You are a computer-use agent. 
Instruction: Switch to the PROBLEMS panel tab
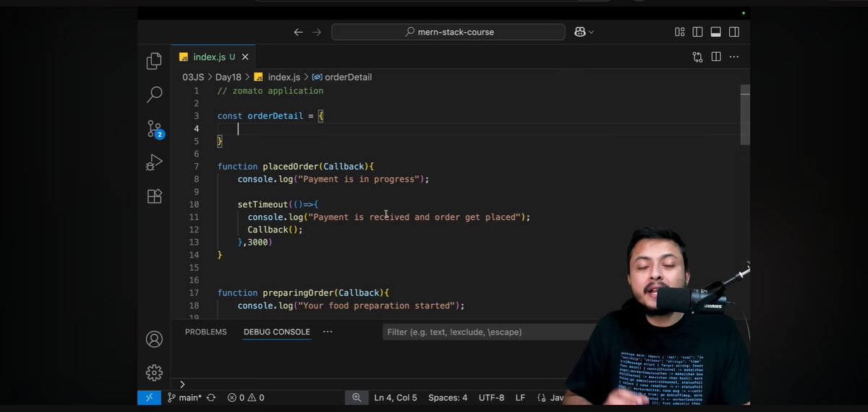[x=205, y=332]
